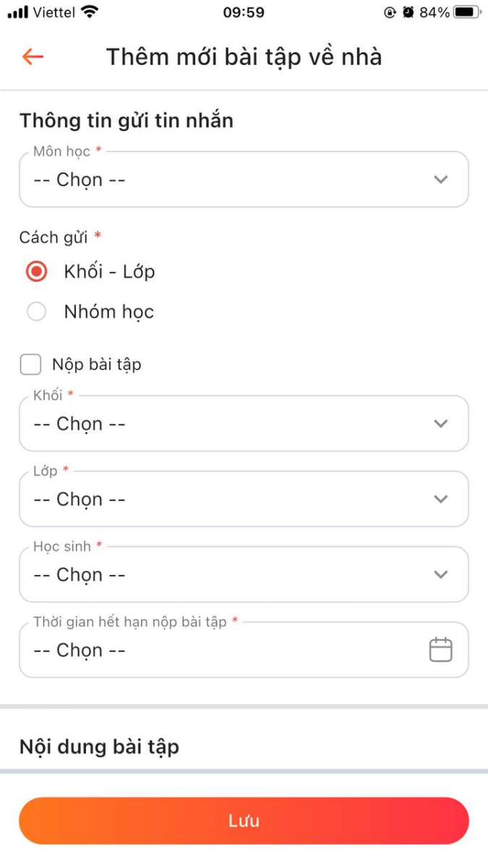Select the Khối - Lớp radio option

pos(36,271)
